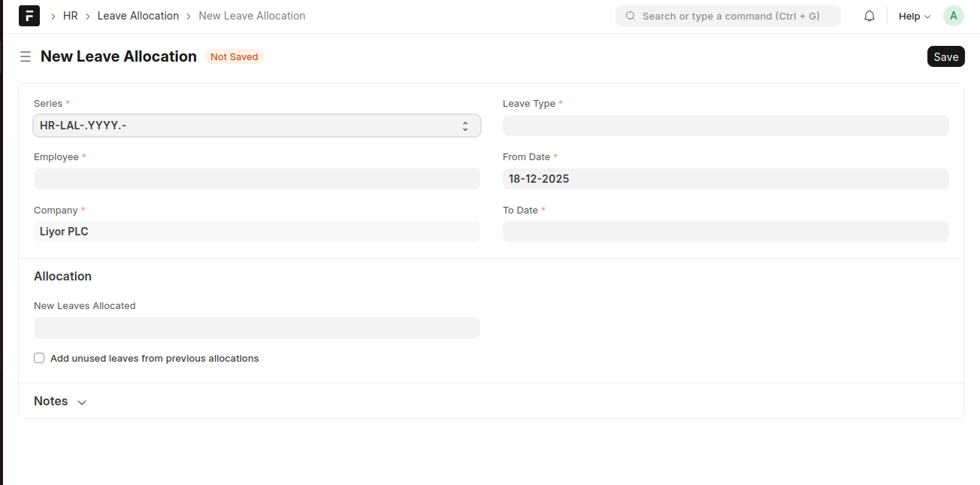This screenshot has width=980, height=485.
Task: Open the Help dropdown menu
Action: [914, 16]
